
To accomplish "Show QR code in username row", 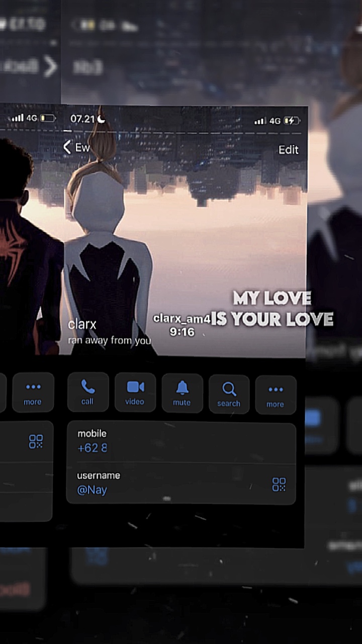I will coord(279,485).
